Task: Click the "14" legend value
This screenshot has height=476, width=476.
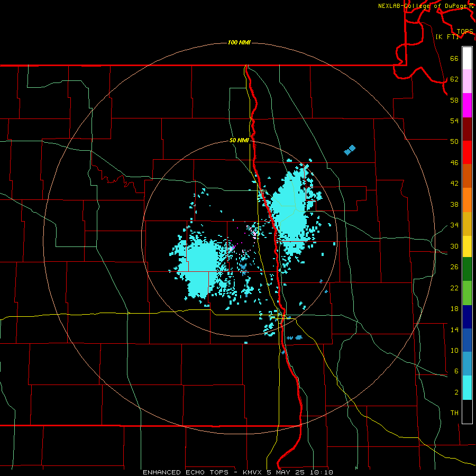Action: [x=454, y=329]
